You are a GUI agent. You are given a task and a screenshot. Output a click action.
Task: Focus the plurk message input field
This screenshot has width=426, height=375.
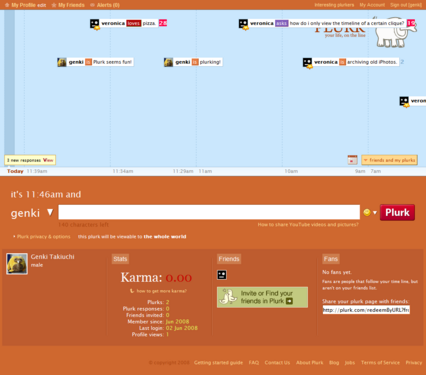209,212
